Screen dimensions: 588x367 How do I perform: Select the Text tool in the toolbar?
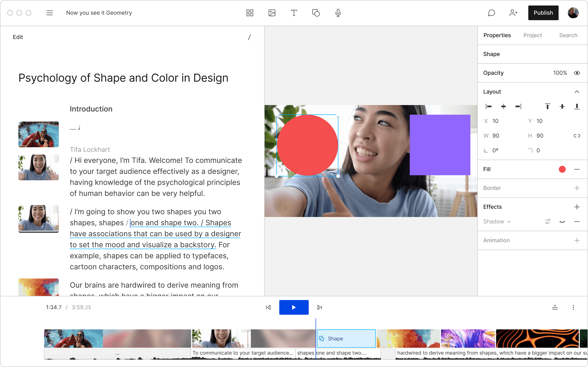coord(294,13)
